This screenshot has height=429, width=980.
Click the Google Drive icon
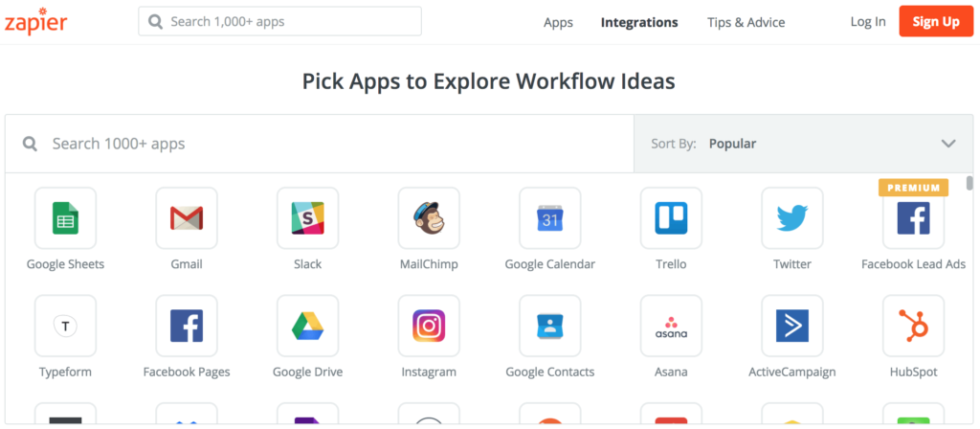[x=307, y=326]
